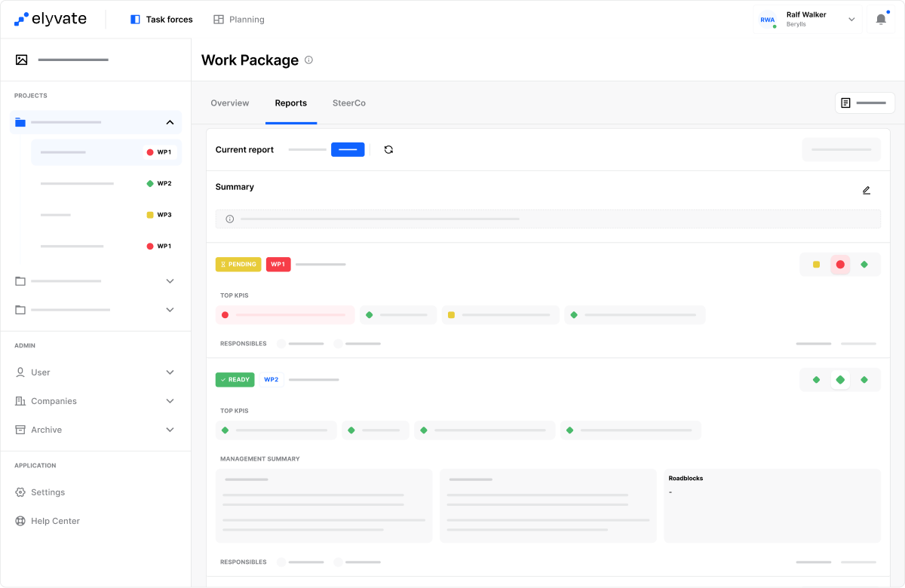Open the Ralf Walker account dropdown
The width and height of the screenshot is (905, 588).
(808, 20)
